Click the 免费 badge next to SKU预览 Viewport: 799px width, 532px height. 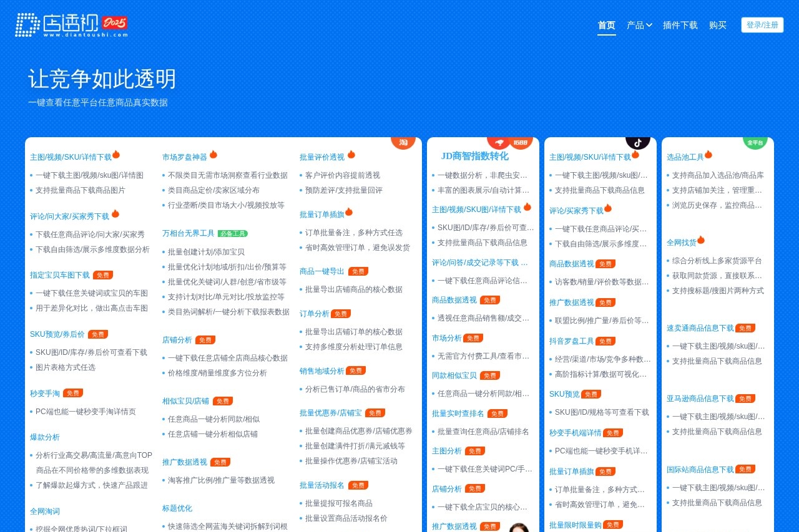coord(591,394)
